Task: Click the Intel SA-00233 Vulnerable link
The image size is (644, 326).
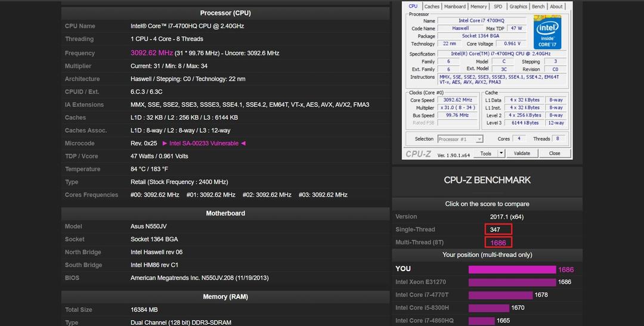Action: pos(203,144)
